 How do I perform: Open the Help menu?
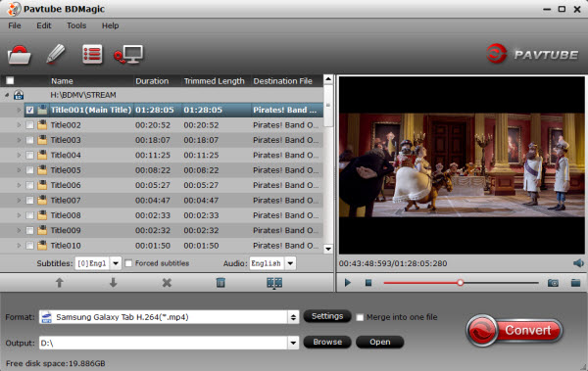[x=110, y=25]
